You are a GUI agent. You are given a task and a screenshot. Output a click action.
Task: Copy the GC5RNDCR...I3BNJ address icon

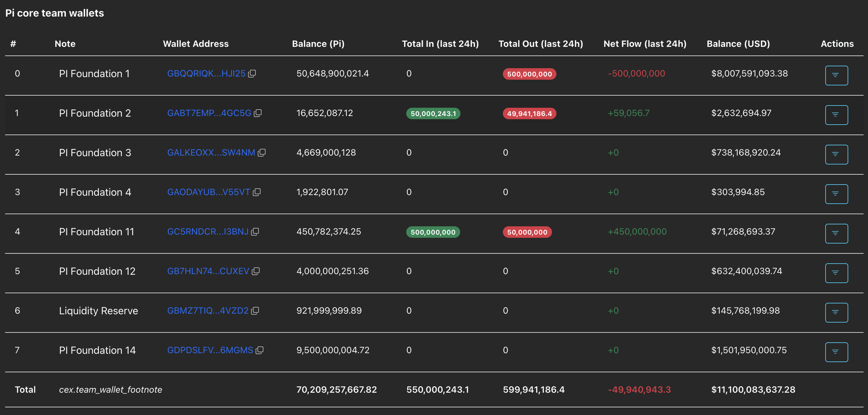[x=255, y=232]
